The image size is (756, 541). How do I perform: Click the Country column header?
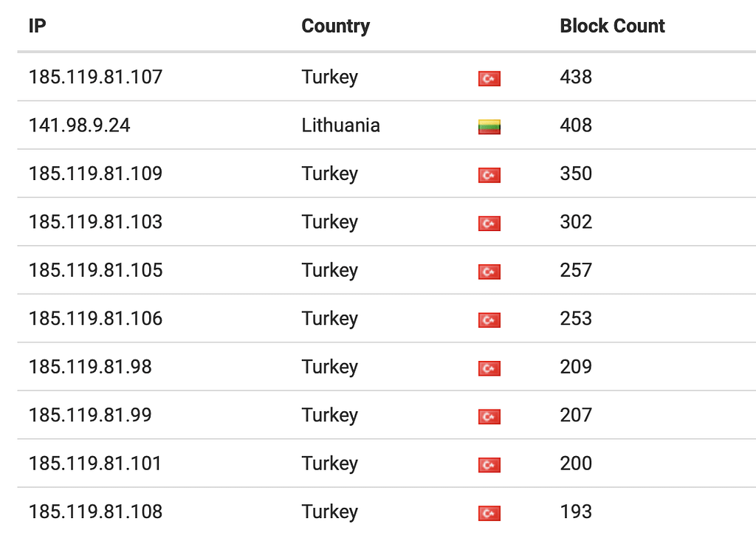click(336, 27)
